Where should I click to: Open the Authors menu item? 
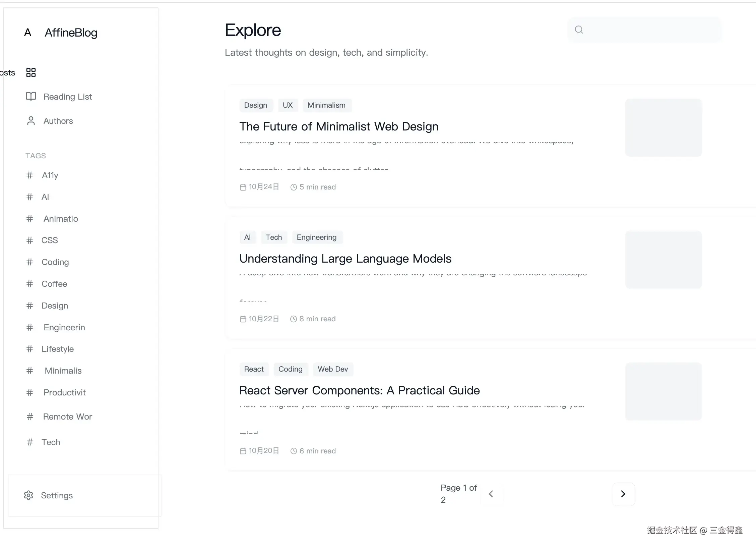tap(58, 121)
